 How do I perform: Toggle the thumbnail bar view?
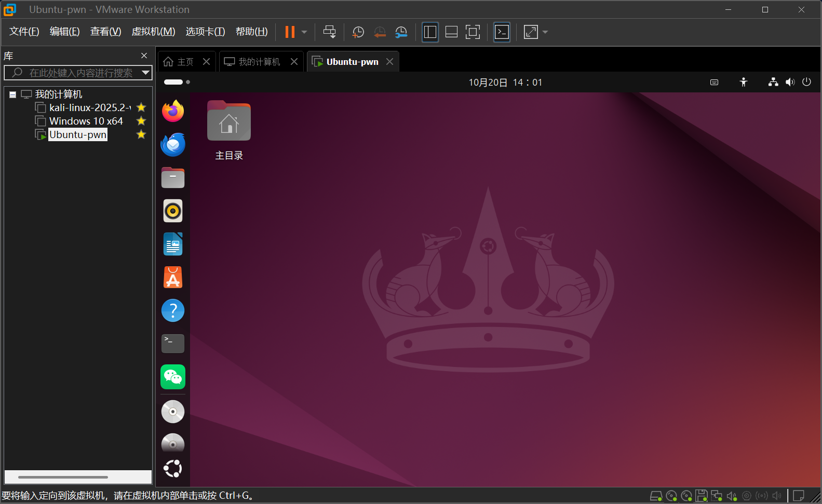[451, 32]
